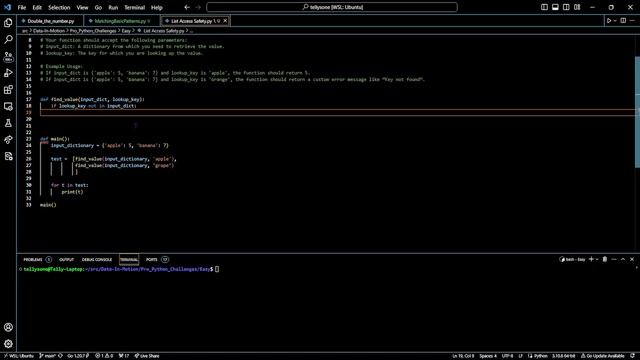The image size is (640, 360).
Task: Click Go Update Available status item
Action: (602, 356)
